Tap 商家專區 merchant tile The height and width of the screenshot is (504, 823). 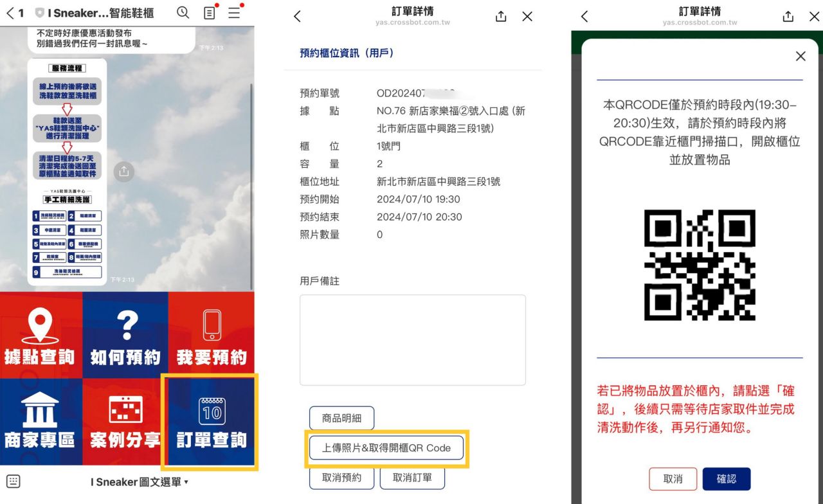[41, 422]
